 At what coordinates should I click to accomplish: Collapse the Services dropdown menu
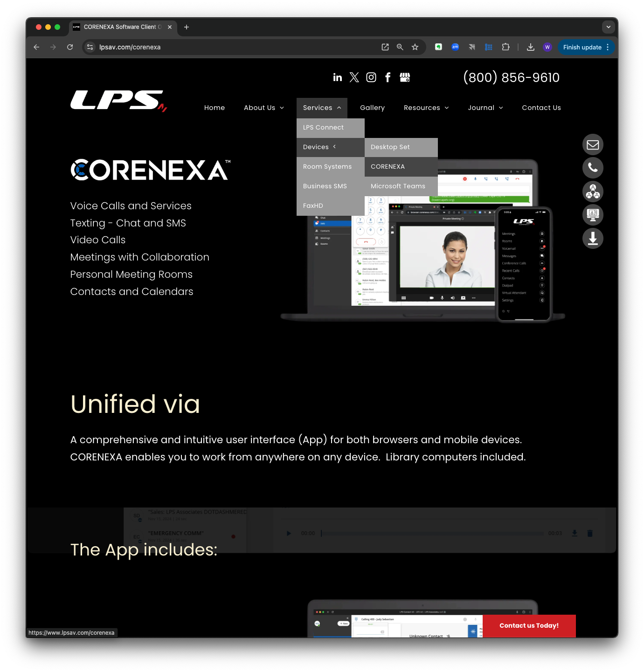click(x=321, y=108)
